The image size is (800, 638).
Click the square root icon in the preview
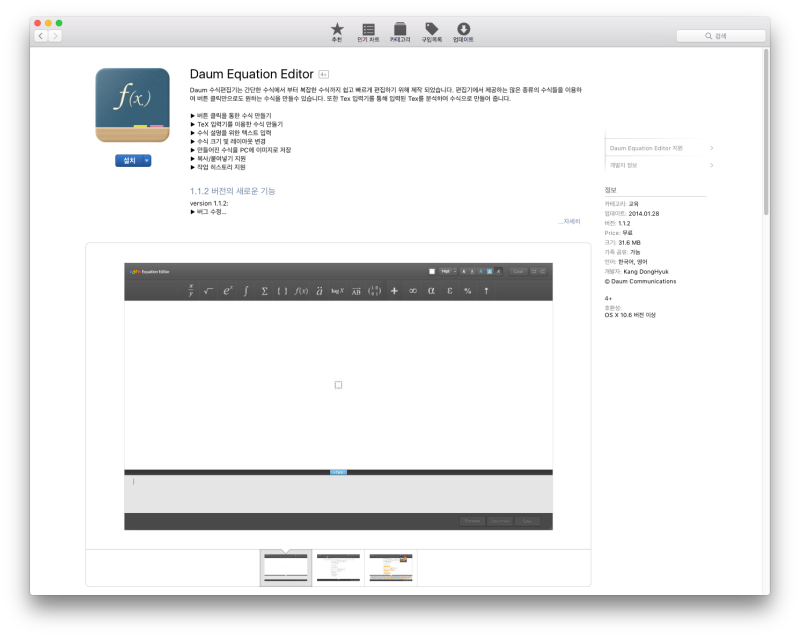(208, 291)
